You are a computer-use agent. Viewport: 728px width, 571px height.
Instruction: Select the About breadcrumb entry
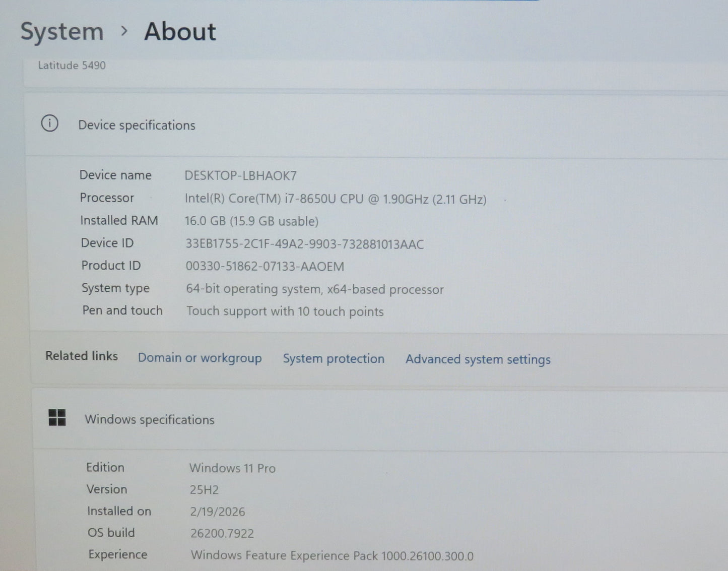(x=180, y=31)
